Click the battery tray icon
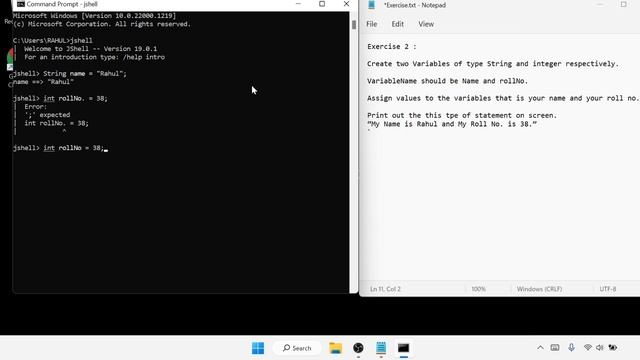This screenshot has width=640, height=360. [x=613, y=348]
